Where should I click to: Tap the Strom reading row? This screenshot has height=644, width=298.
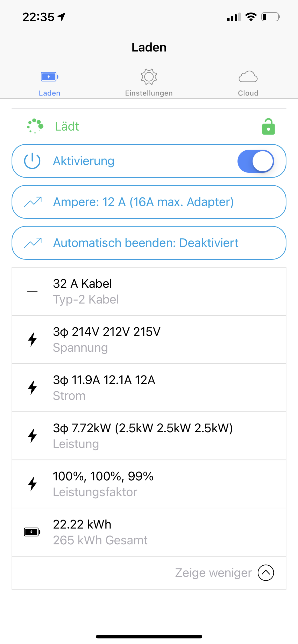click(149, 388)
